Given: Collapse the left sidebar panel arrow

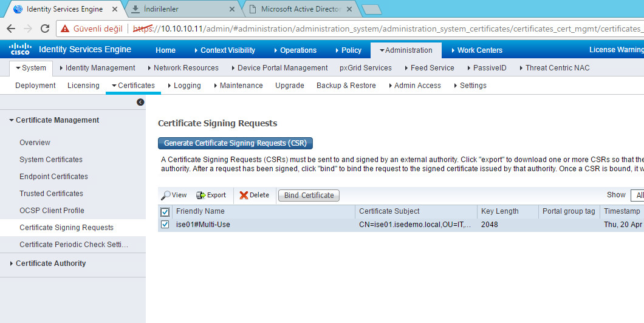Looking at the screenshot, I should coord(140,102).
